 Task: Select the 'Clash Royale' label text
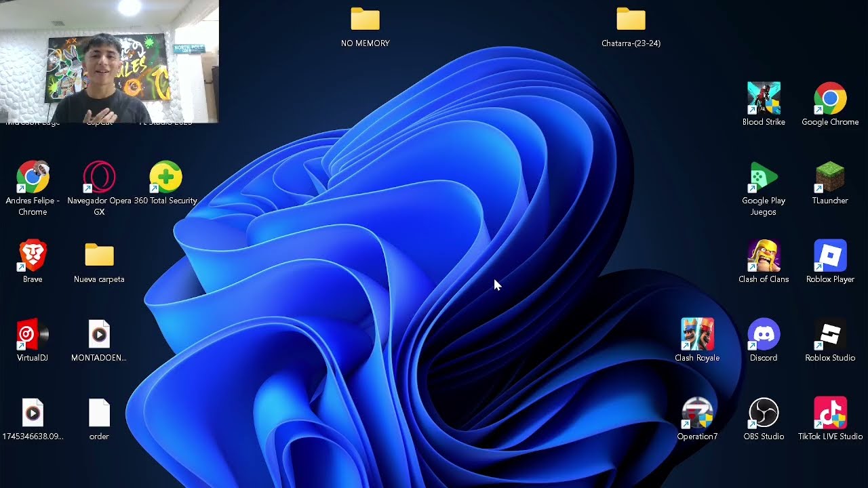(697, 358)
